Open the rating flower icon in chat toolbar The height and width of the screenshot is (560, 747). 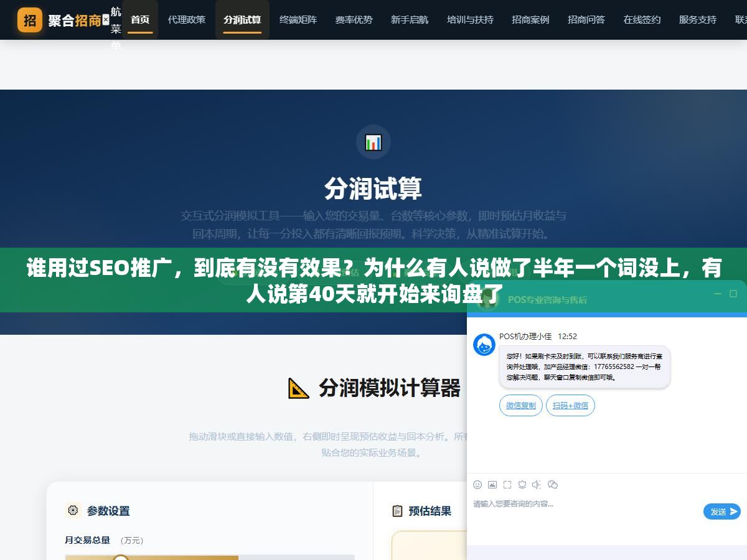522,485
